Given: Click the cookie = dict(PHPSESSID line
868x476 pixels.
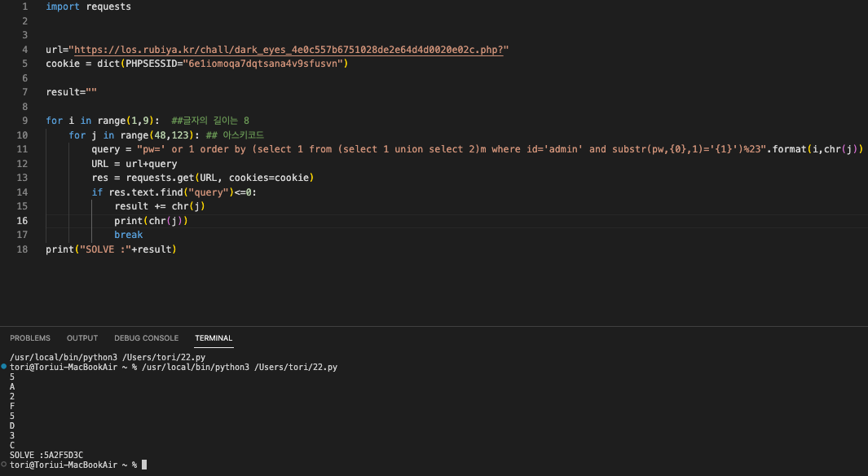Looking at the screenshot, I should pyautogui.click(x=197, y=64).
